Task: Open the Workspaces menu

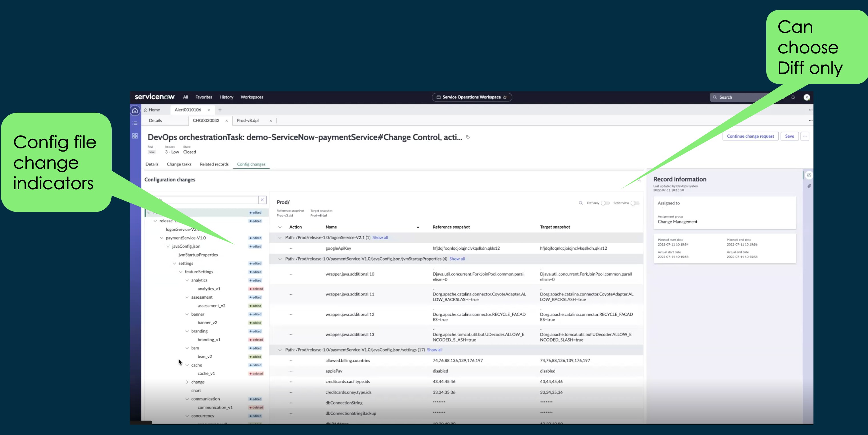Action: [252, 97]
